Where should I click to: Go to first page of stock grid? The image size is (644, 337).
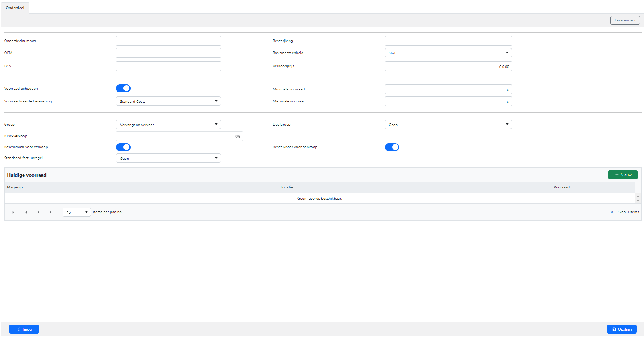(13, 212)
